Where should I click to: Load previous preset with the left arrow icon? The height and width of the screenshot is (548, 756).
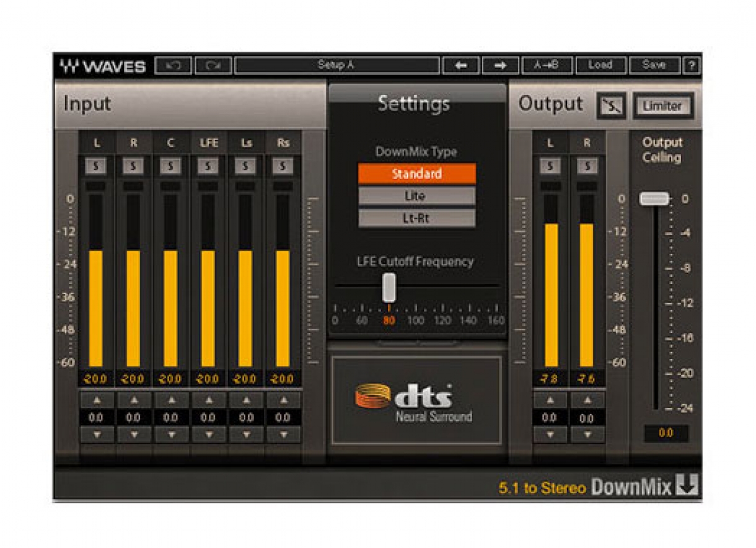pos(462,66)
